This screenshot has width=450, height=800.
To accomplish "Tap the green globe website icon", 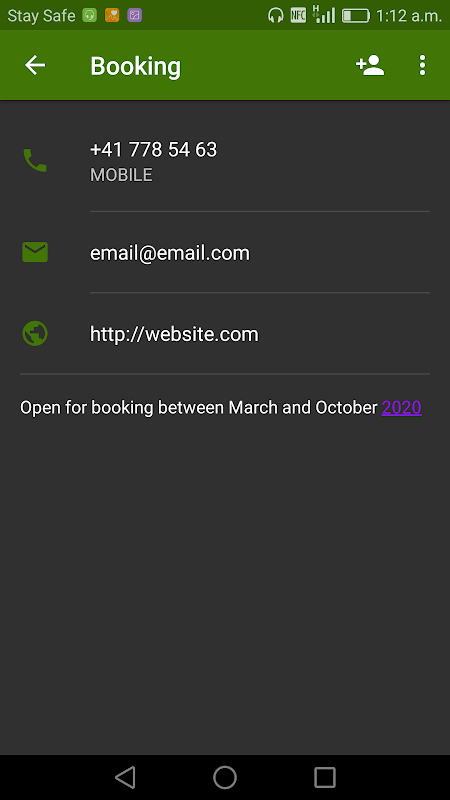I will point(35,334).
